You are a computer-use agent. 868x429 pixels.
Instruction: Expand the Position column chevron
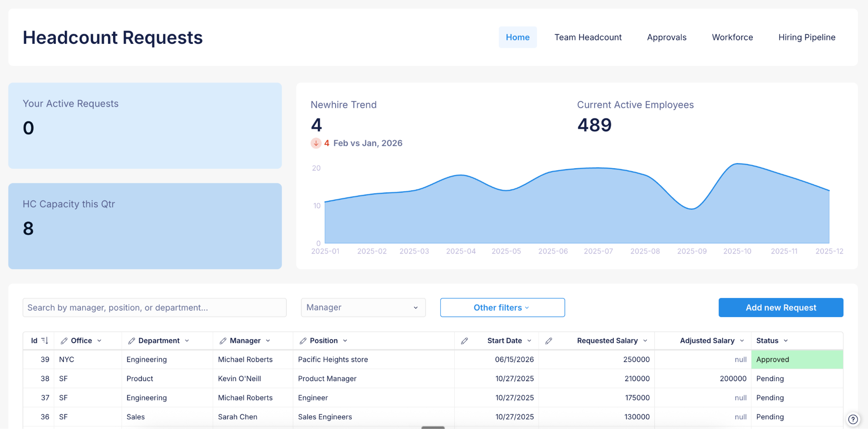tap(345, 341)
